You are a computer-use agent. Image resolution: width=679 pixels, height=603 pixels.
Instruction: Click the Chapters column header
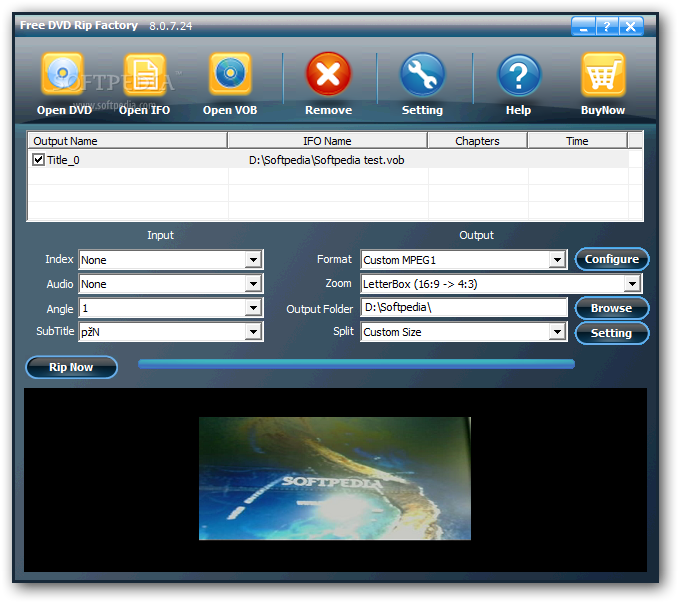point(477,141)
